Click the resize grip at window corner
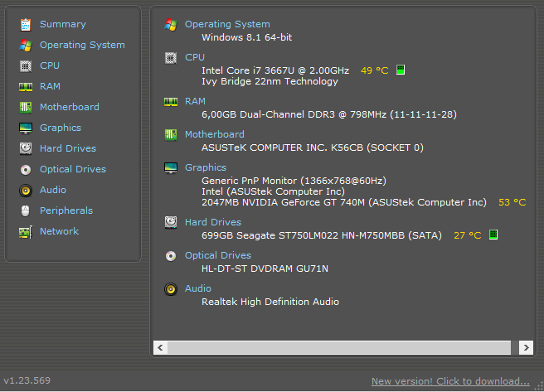The width and height of the screenshot is (544, 392). [539, 386]
